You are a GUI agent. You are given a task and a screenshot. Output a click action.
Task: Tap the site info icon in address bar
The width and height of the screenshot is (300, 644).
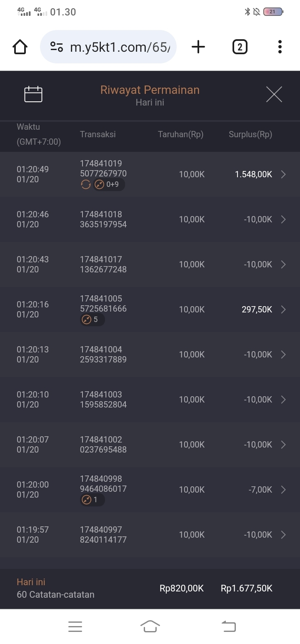(x=56, y=47)
